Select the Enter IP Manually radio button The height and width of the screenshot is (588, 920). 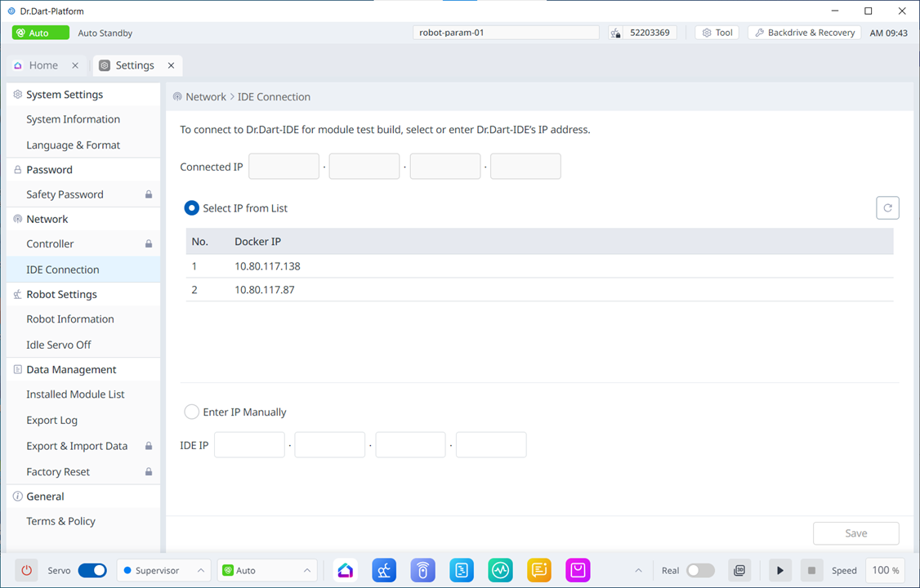tap(192, 412)
